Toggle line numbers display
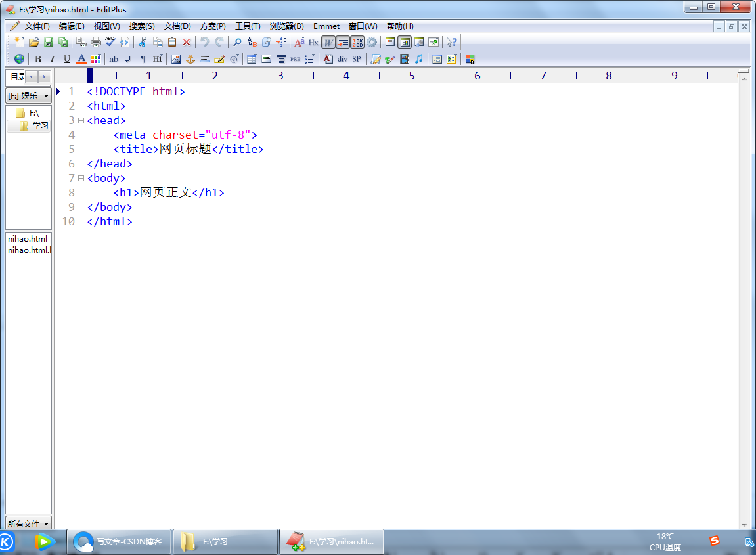 (x=357, y=43)
